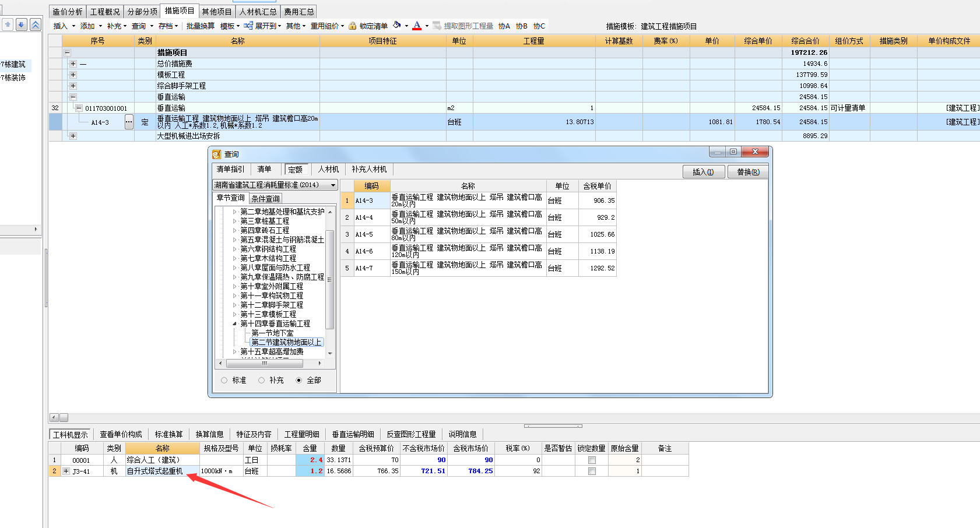Click the 不含税市场价 value 721.51
980x528 pixels.
coord(424,471)
